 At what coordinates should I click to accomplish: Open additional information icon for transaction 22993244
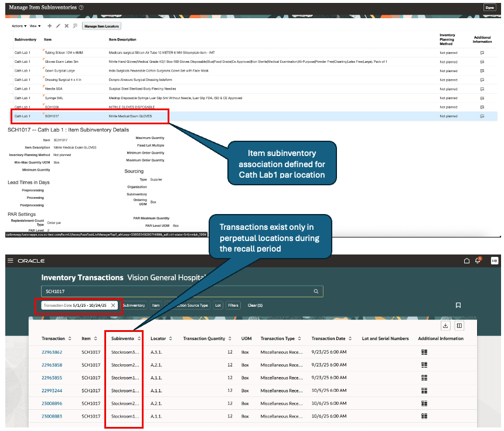[x=424, y=391]
